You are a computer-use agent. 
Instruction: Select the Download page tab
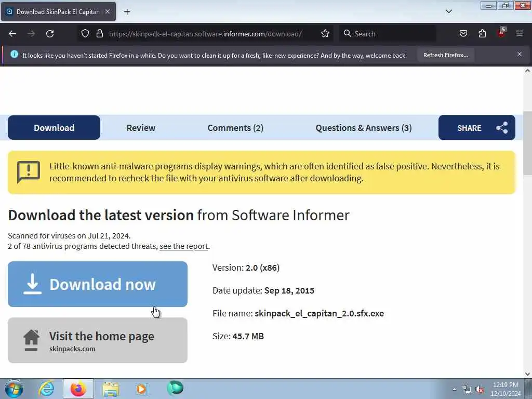[x=54, y=128]
